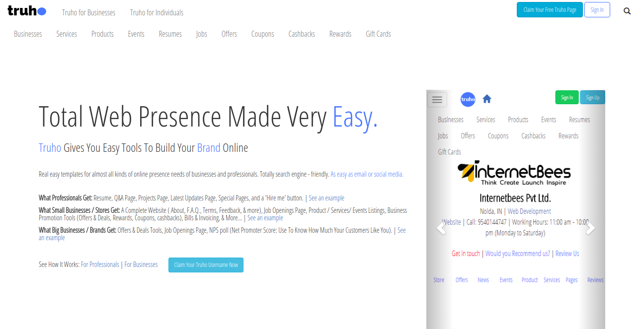
Task: Click Truho link in subheading
Action: (x=50, y=148)
